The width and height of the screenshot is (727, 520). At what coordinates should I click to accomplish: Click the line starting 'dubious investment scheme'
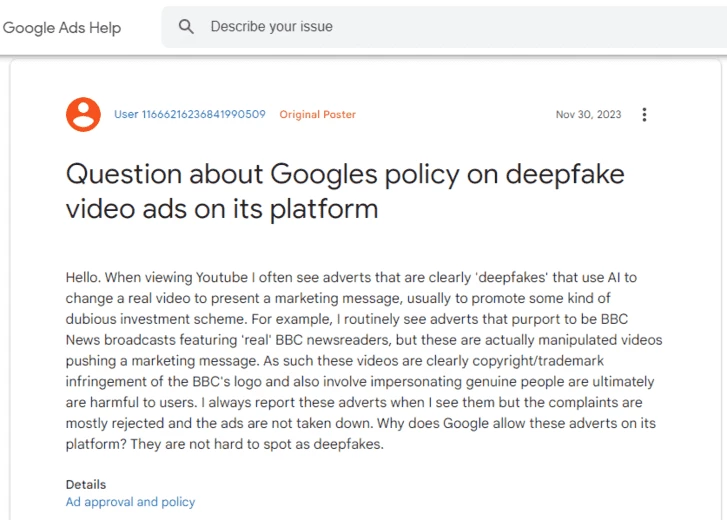pos(346,319)
